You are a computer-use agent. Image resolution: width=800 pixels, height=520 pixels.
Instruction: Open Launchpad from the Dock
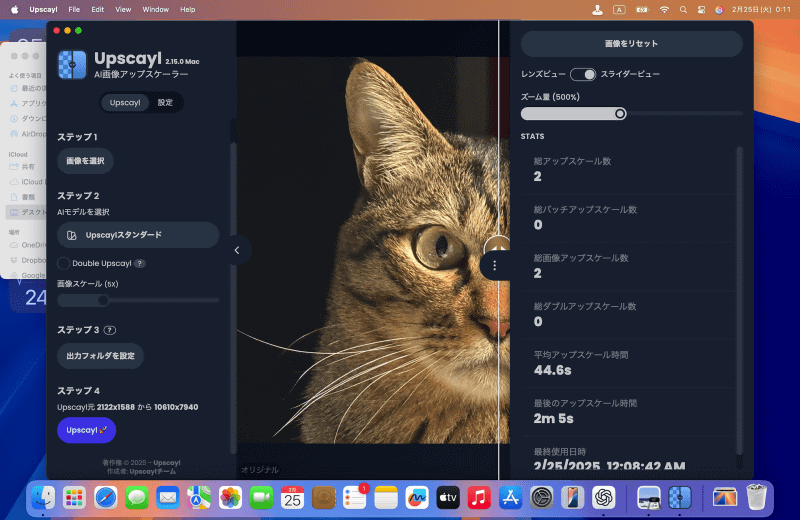pyautogui.click(x=74, y=498)
